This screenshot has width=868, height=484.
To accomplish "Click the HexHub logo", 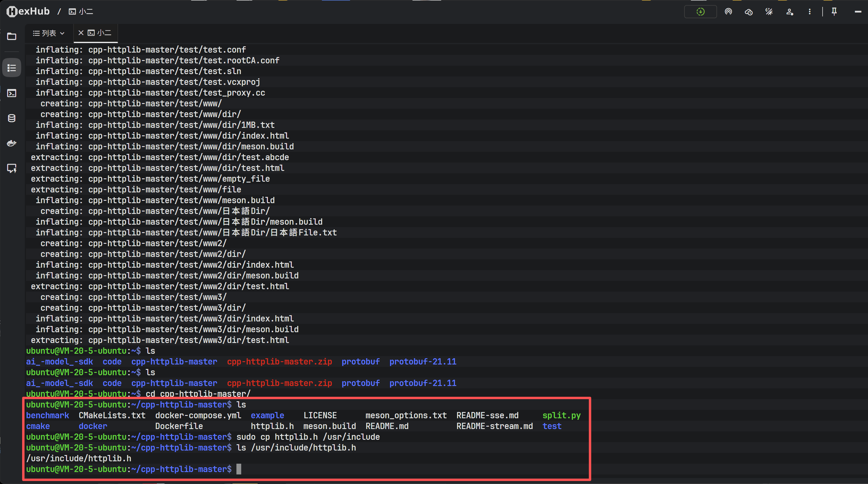I will pos(28,11).
